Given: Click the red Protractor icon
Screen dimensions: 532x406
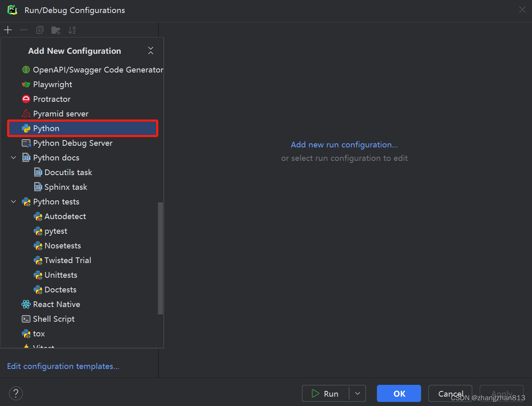Looking at the screenshot, I should coord(26,99).
